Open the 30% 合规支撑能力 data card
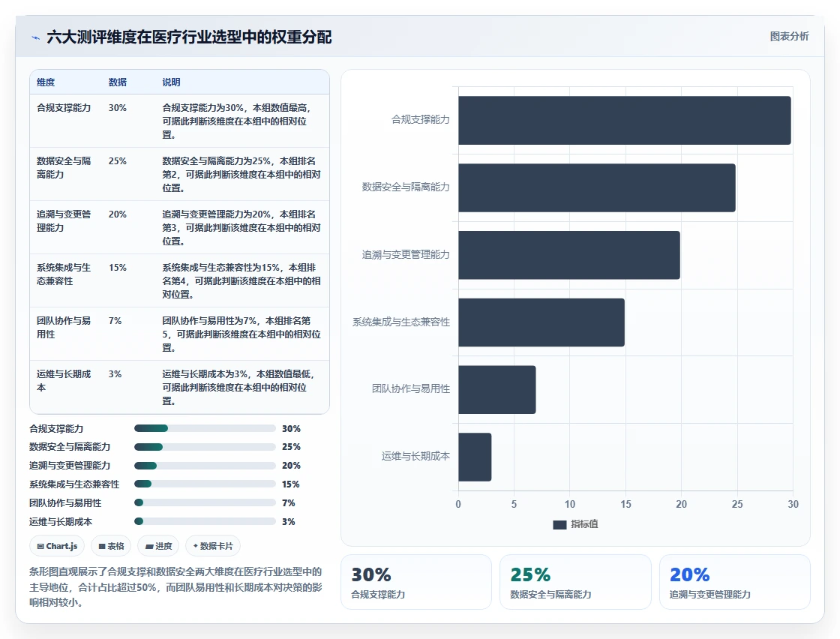This screenshot has width=840, height=639. tap(416, 582)
